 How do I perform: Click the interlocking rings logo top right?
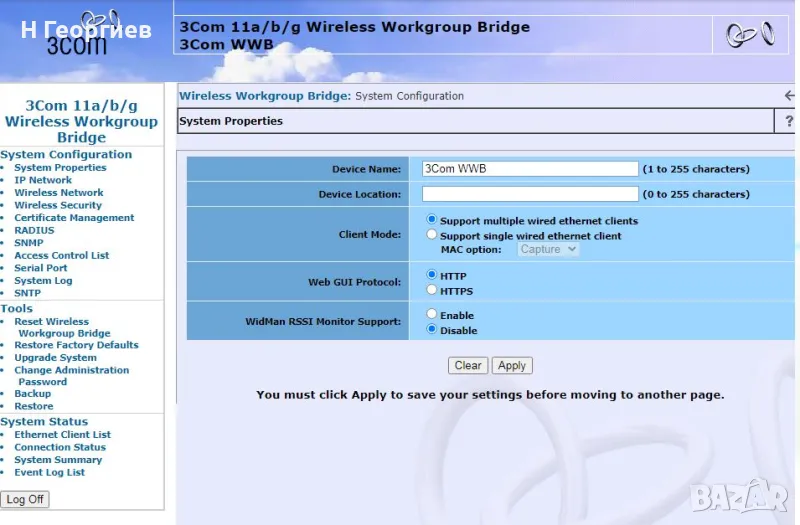pos(749,34)
